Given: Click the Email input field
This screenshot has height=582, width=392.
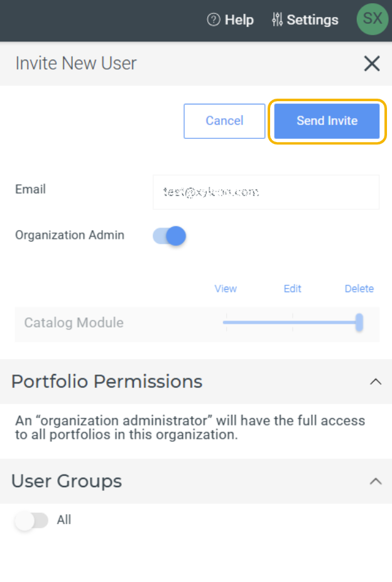Looking at the screenshot, I should coord(266,192).
